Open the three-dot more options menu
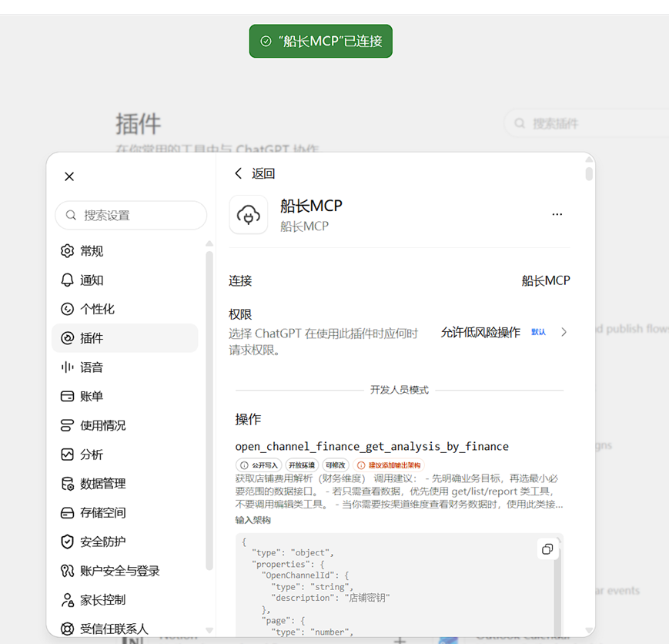The width and height of the screenshot is (669, 644). pyautogui.click(x=557, y=214)
